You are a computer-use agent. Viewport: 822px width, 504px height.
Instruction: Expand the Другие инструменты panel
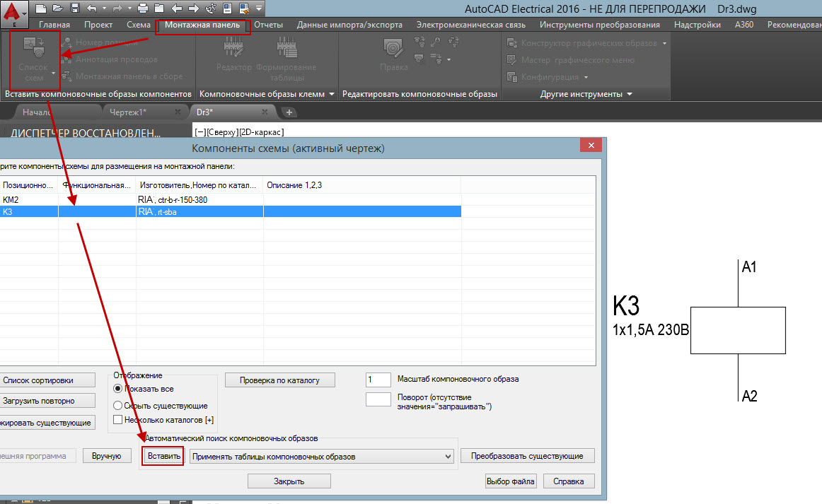pyautogui.click(x=630, y=94)
